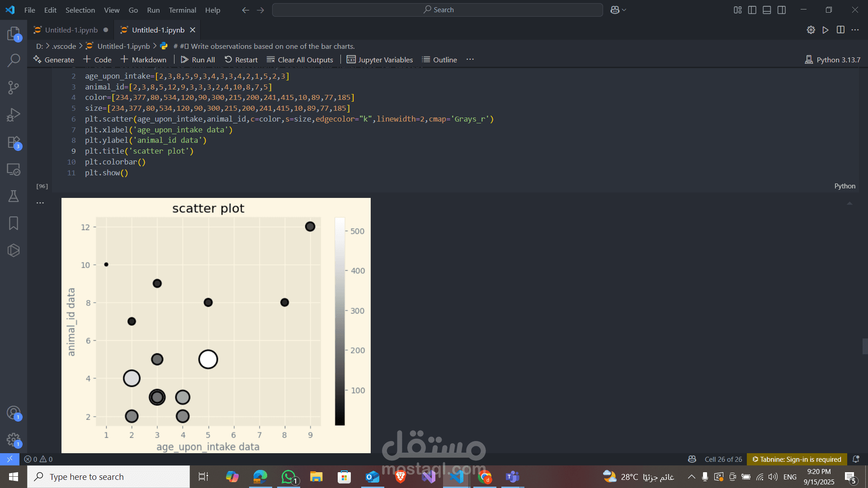Open Jupyter Variables panel
The width and height of the screenshot is (868, 488).
(380, 60)
